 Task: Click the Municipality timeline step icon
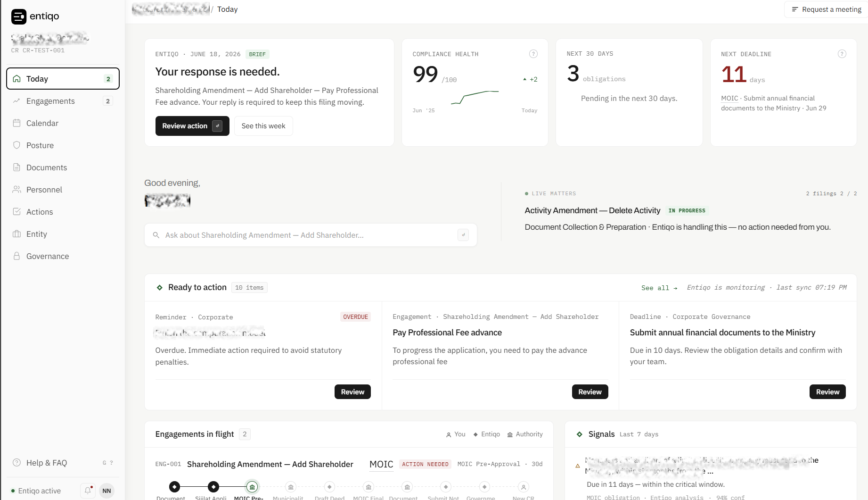(x=291, y=486)
